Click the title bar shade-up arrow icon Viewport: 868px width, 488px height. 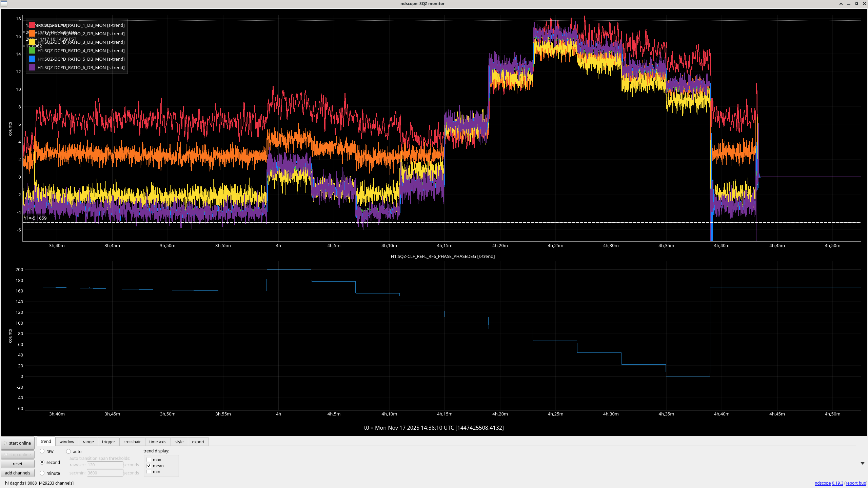click(x=841, y=4)
